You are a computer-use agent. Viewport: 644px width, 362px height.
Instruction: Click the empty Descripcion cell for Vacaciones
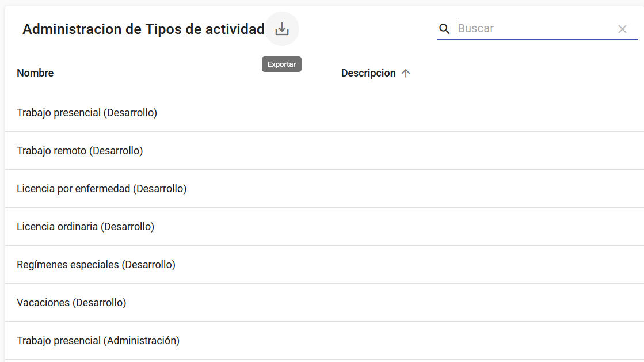pyautogui.click(x=460, y=303)
